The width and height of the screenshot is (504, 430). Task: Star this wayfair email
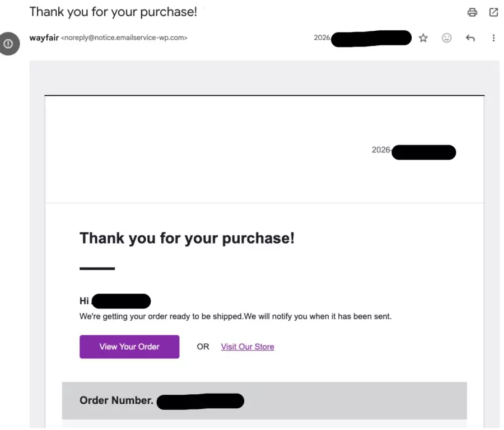[423, 38]
